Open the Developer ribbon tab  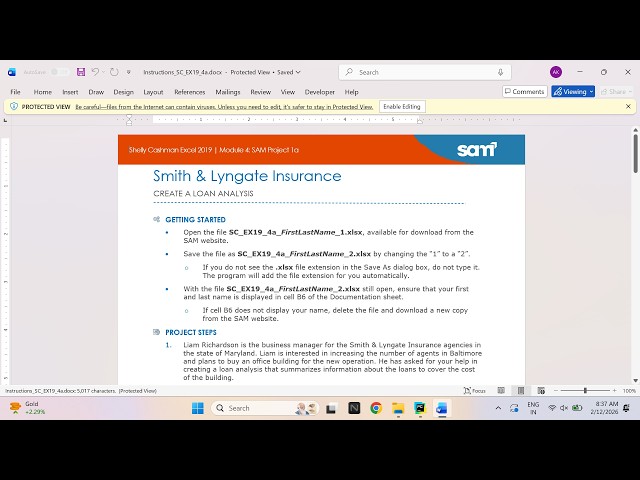[x=320, y=92]
